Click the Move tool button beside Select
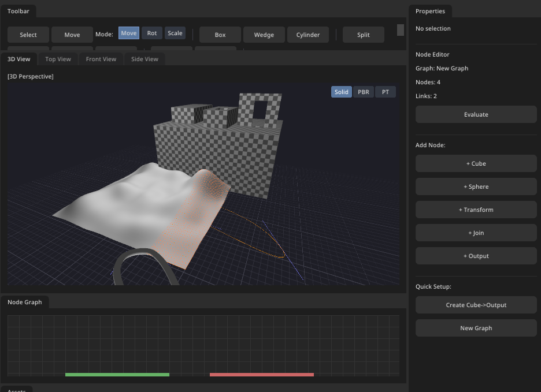The image size is (541, 392). pos(72,35)
